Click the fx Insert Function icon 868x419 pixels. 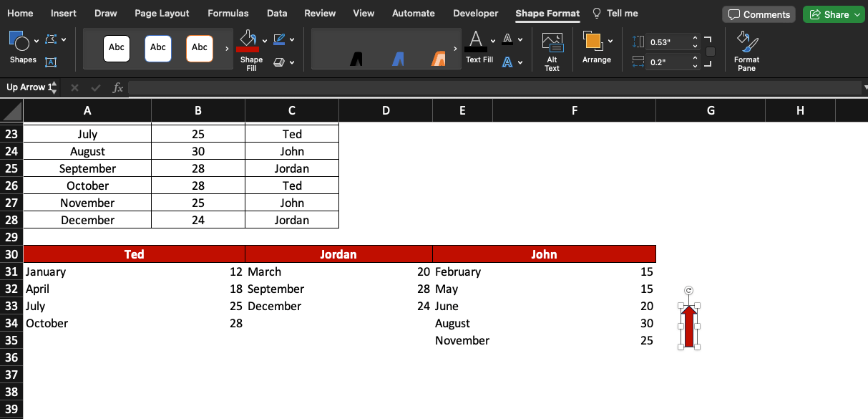[117, 87]
